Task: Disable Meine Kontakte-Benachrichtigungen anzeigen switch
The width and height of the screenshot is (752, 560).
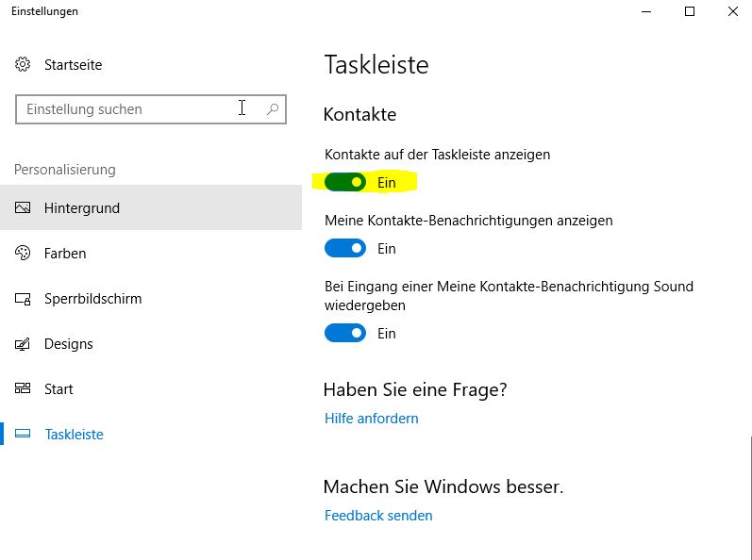Action: tap(344, 248)
